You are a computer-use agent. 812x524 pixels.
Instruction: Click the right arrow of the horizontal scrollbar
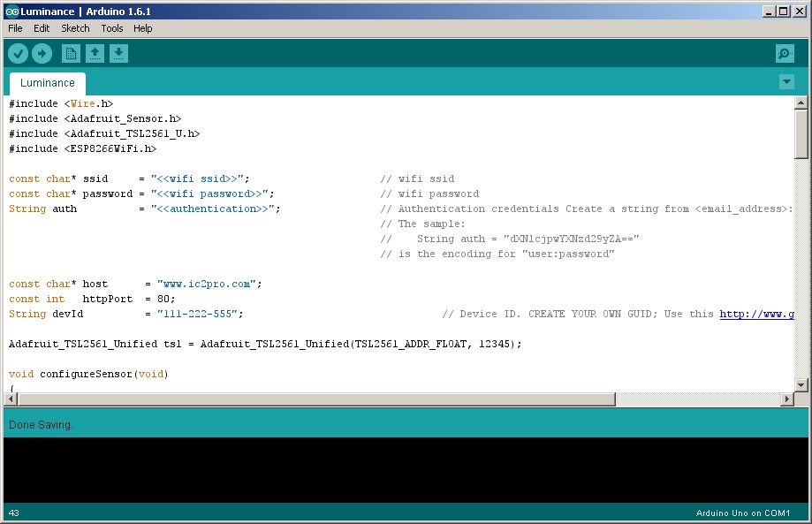[786, 399]
